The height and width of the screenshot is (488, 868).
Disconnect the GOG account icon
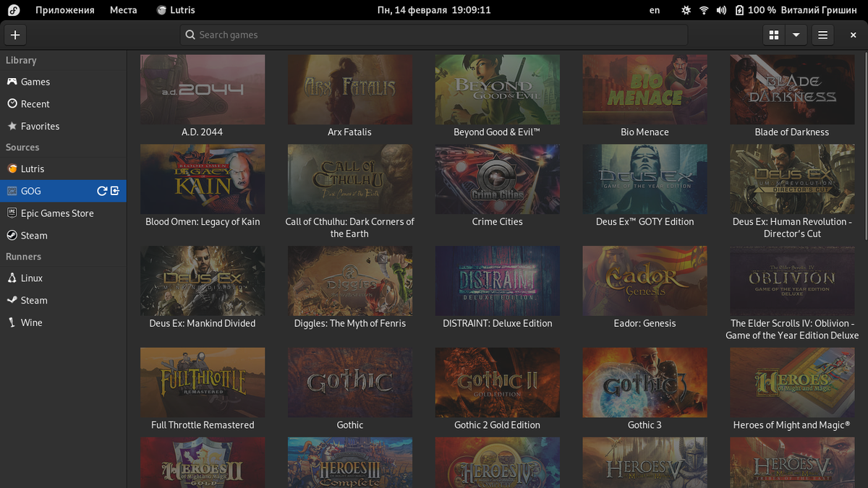tap(115, 191)
